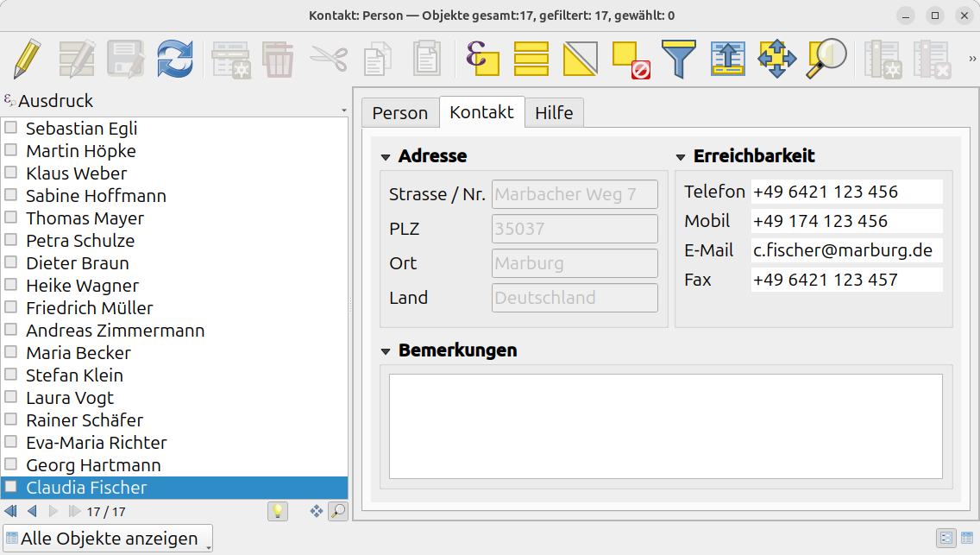This screenshot has width=980, height=555.
Task: Click inside the Bemerkungen text area
Action: 666,426
